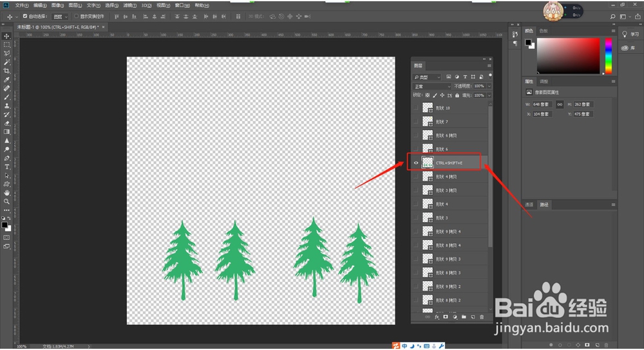Open the Layers panel flyout menu
Image resolution: width=644 pixels, height=350 pixels.
489,66
